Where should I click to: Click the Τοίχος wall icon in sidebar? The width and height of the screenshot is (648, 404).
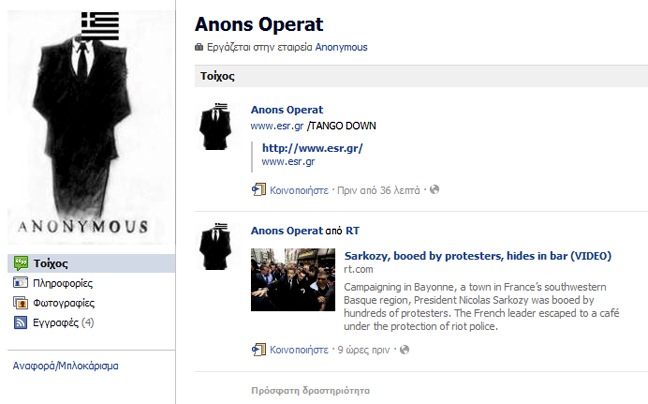coord(20,263)
